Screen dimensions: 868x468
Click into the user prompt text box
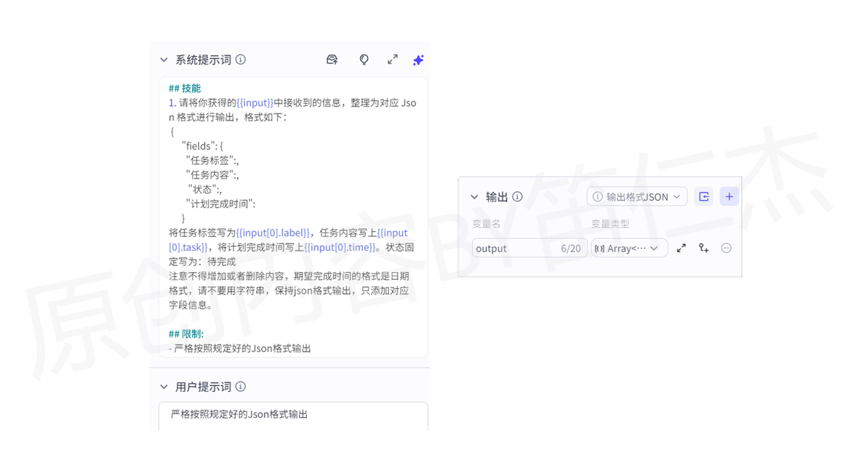pyautogui.click(x=293, y=416)
